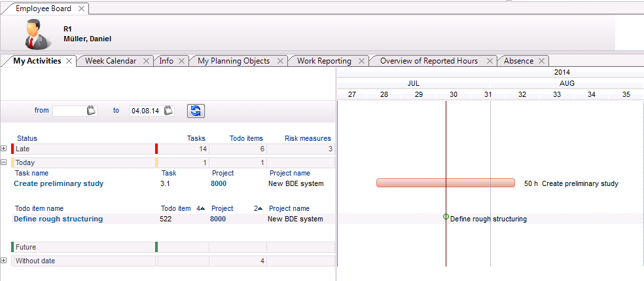Close the Overview of Reported Hours tab
This screenshot has width=644, height=281.
[490, 61]
